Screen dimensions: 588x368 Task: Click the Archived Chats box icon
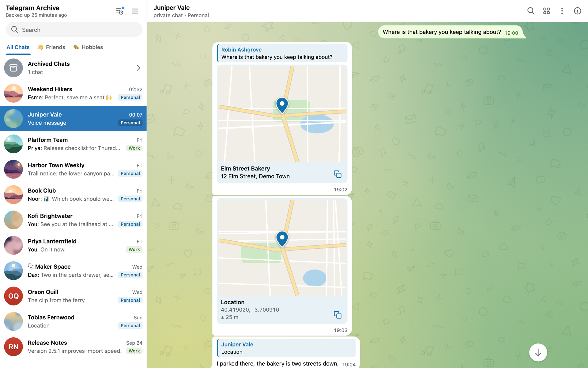(x=13, y=68)
